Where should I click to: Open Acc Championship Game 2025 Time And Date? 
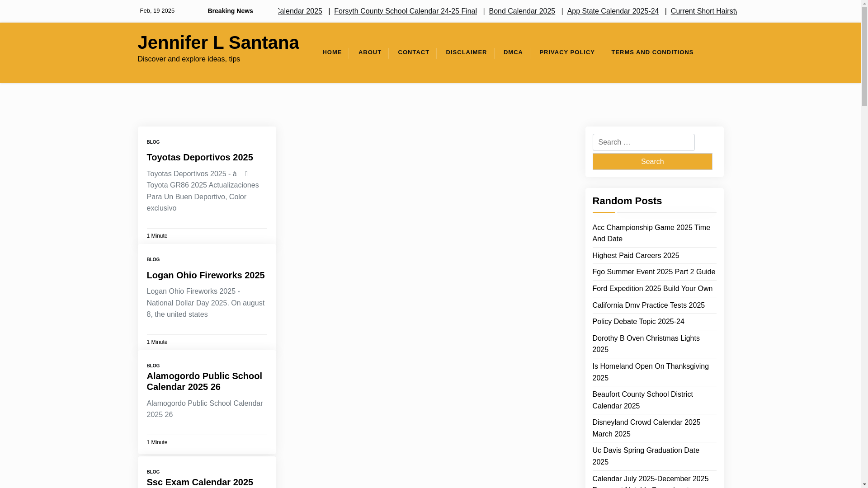[x=651, y=233]
